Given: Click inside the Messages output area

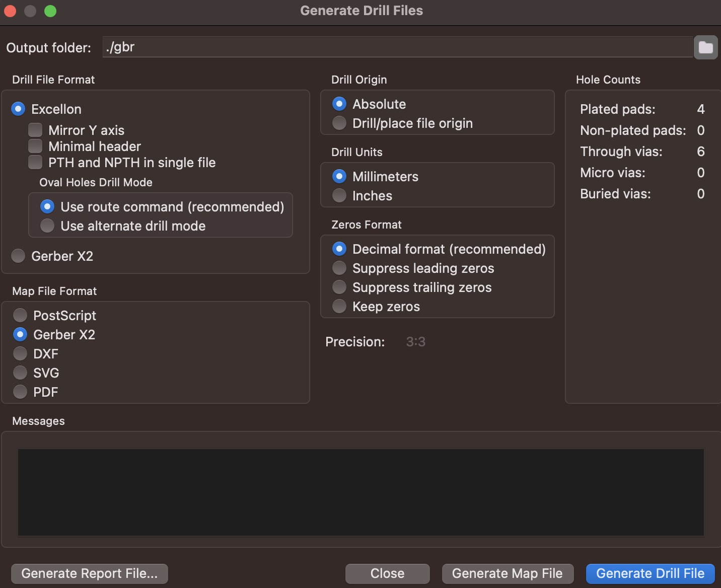Looking at the screenshot, I should click(360, 492).
